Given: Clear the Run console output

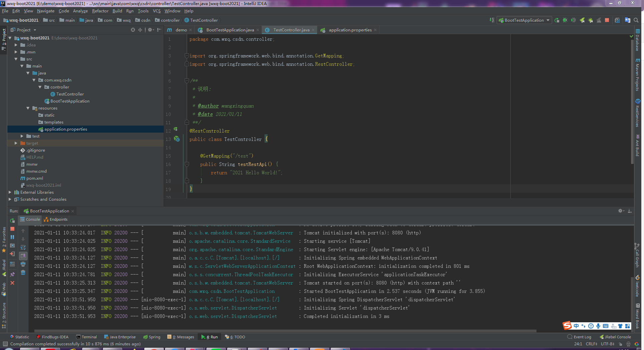Looking at the screenshot, I should 23,273.
